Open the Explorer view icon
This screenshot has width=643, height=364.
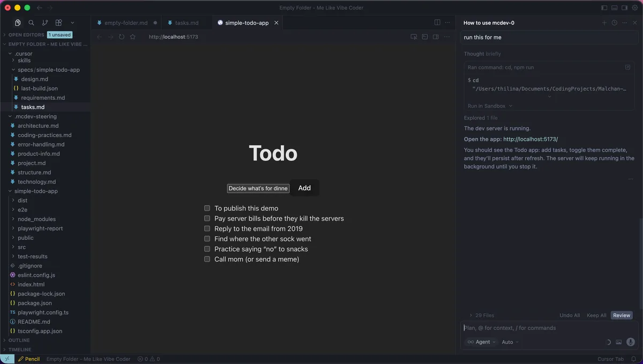(x=18, y=22)
